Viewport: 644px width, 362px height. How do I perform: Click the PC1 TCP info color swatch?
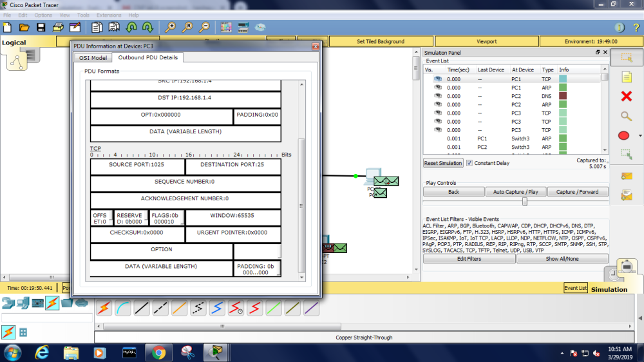coord(563,79)
